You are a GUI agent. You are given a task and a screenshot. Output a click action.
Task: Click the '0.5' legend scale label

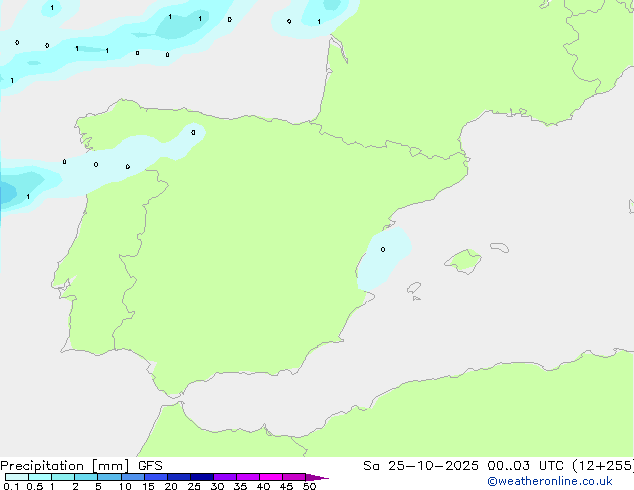click(x=35, y=486)
